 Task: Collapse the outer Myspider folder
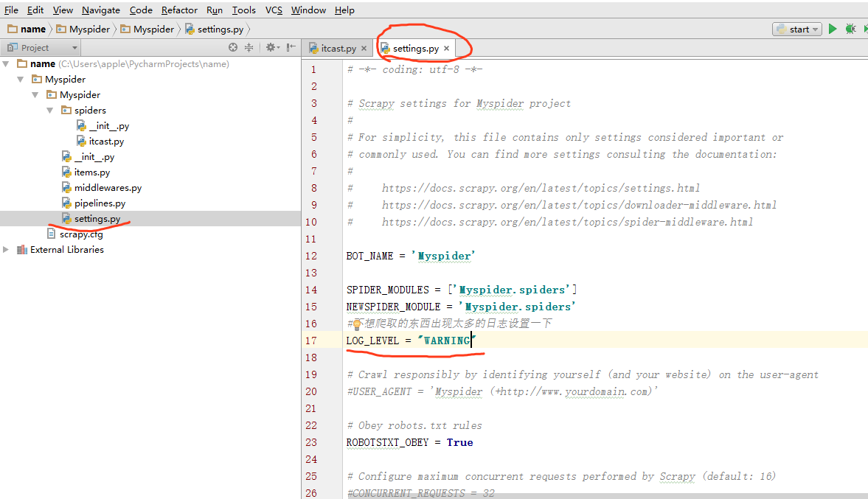pos(21,79)
